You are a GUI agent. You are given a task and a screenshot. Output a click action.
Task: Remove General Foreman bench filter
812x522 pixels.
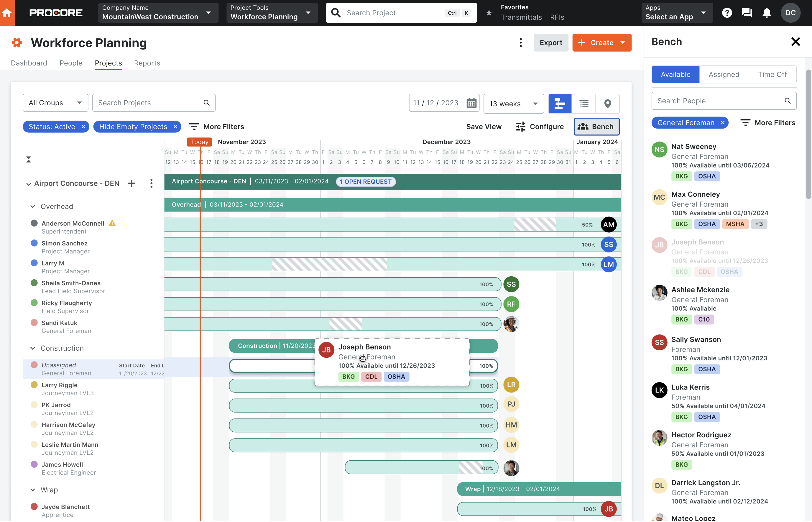[x=722, y=123]
